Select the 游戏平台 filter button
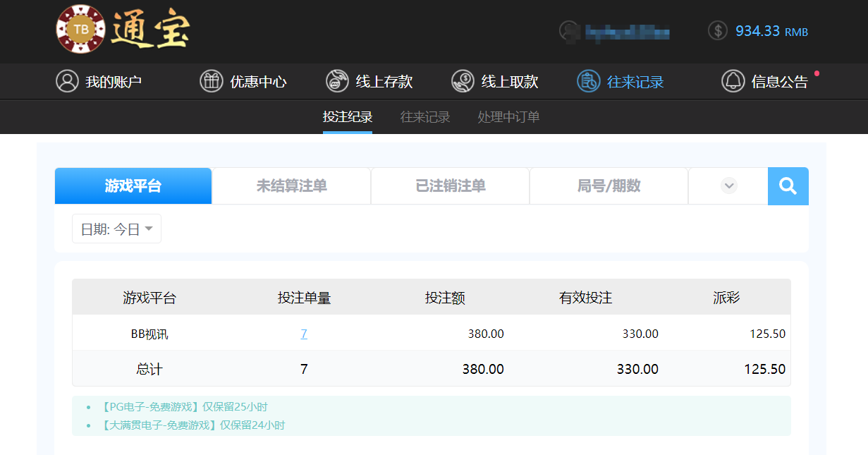Image resolution: width=868 pixels, height=455 pixels. [133, 186]
